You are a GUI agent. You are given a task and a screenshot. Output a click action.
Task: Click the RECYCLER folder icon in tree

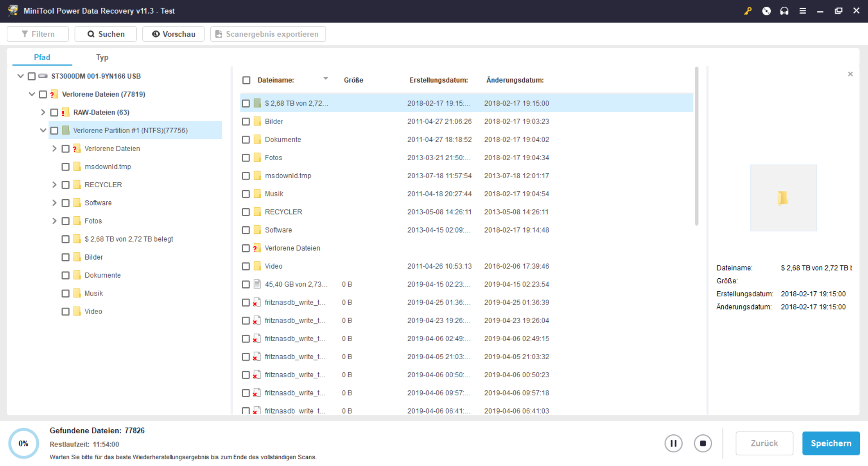click(77, 185)
